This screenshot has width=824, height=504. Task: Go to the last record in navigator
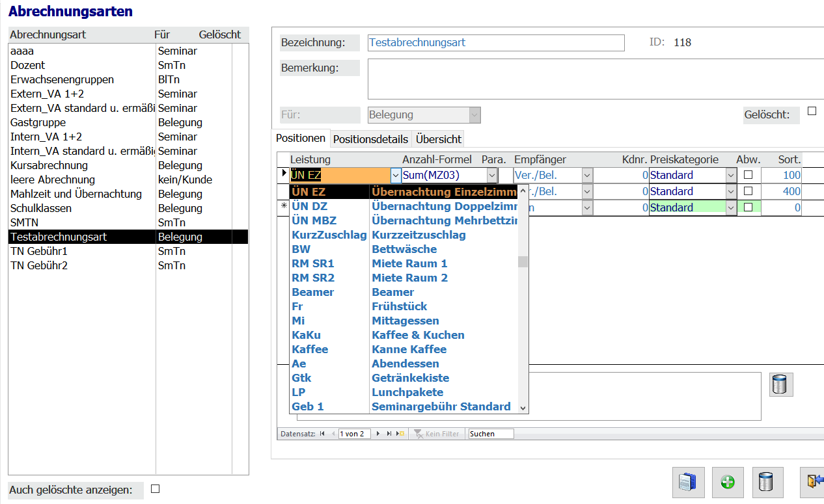(389, 434)
